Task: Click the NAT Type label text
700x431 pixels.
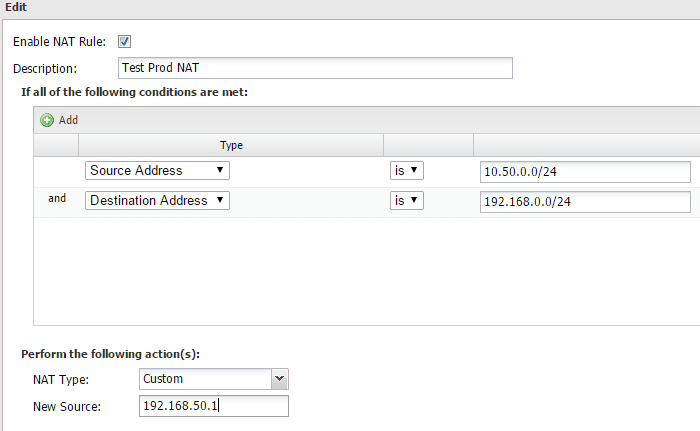Action: coord(61,380)
